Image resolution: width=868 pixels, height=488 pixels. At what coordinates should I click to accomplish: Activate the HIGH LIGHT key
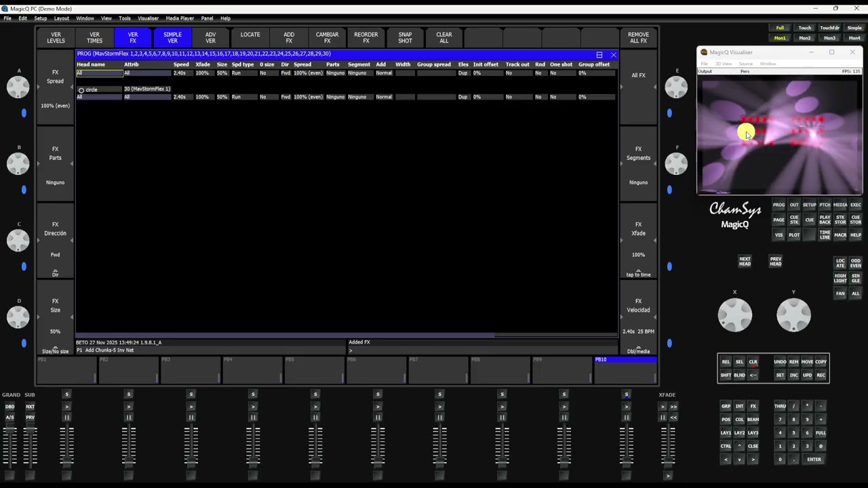tap(840, 278)
